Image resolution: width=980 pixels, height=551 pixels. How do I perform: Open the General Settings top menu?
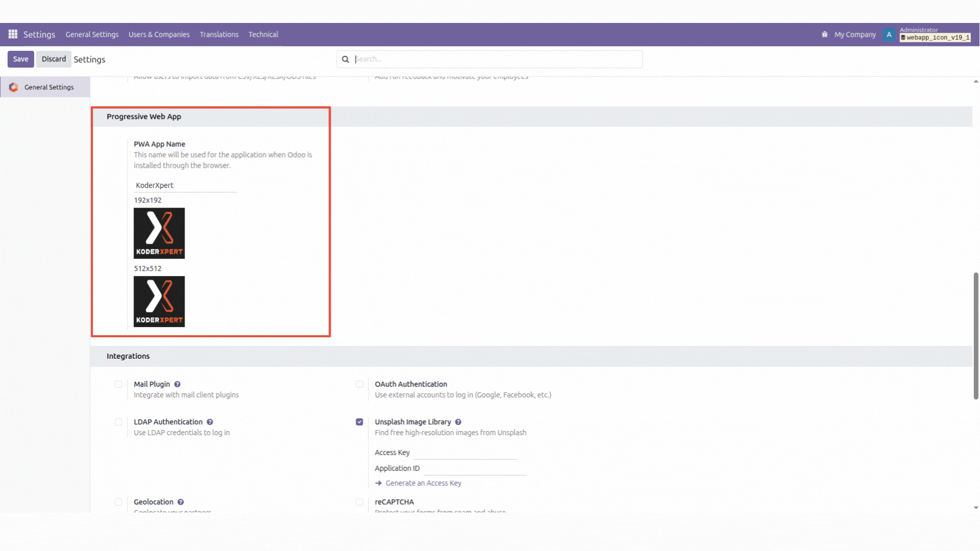tap(92, 35)
